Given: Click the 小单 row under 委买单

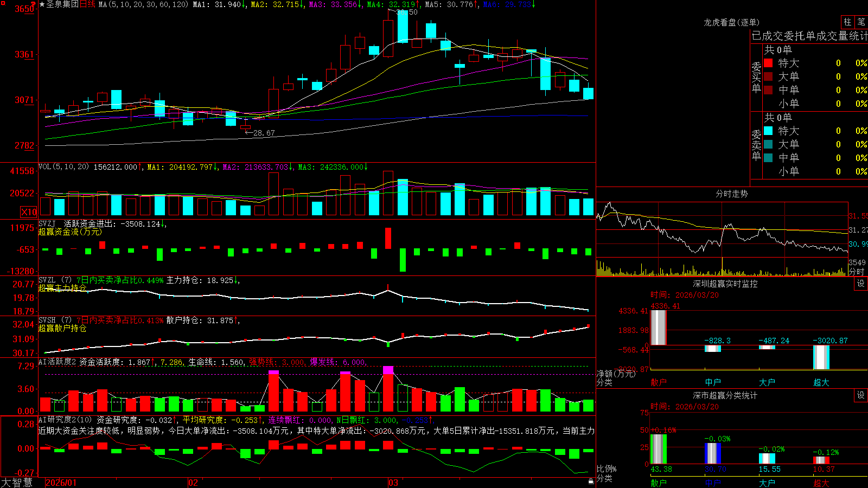Looking at the screenshot, I should click(815, 104).
